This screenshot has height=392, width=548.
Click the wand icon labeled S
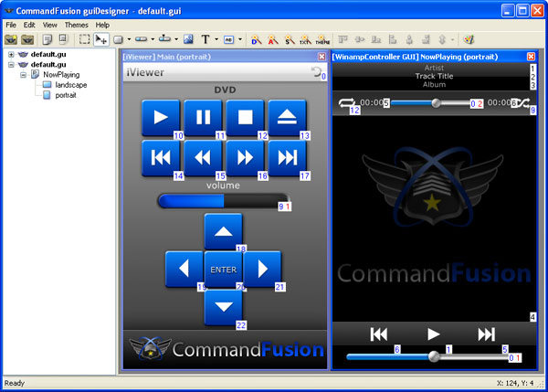(290, 39)
